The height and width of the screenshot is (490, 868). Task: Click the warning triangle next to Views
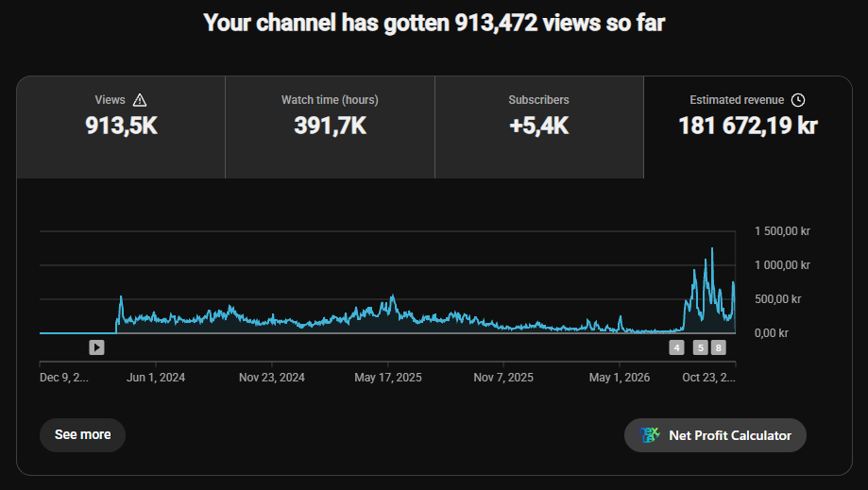point(140,100)
